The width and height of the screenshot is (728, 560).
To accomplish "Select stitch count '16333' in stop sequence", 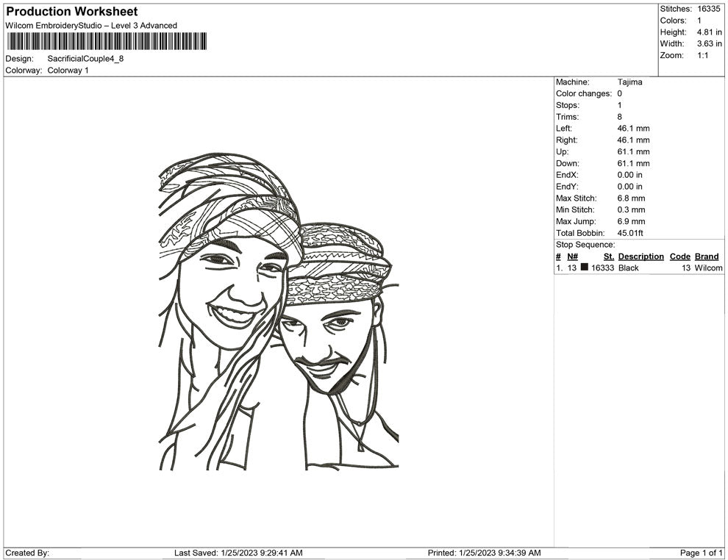I will click(603, 268).
